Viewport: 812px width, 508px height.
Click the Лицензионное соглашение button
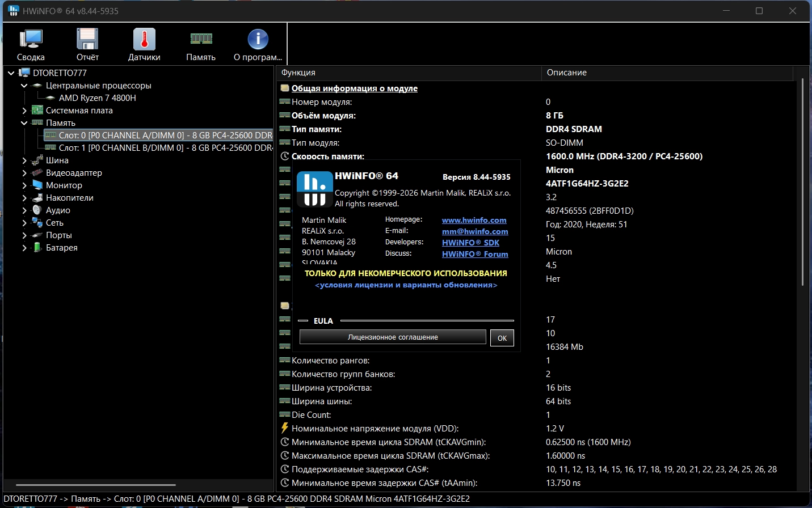[x=393, y=337]
